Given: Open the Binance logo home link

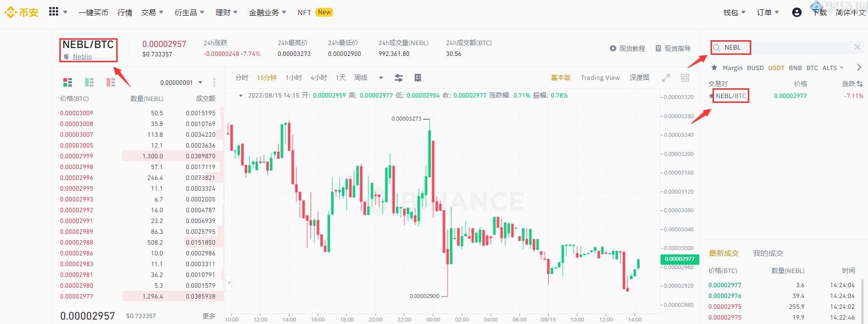Looking at the screenshot, I should click(22, 12).
